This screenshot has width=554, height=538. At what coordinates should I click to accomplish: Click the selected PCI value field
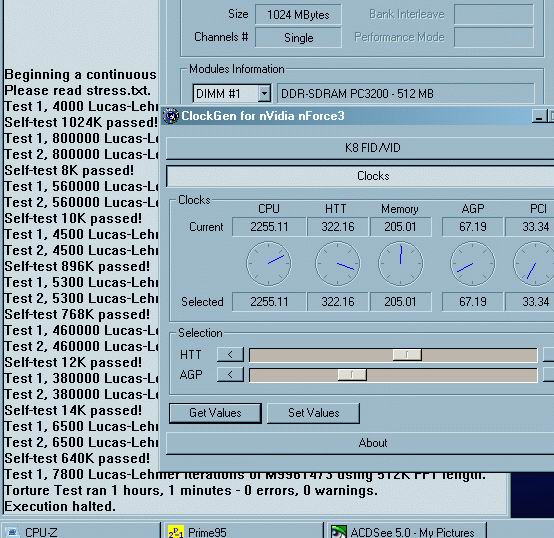530,302
